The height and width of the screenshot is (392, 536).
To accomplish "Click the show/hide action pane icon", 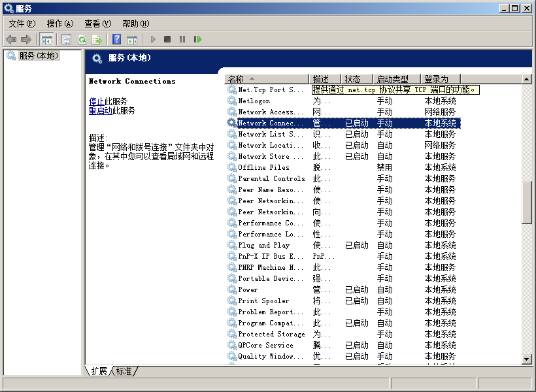I will 133,39.
